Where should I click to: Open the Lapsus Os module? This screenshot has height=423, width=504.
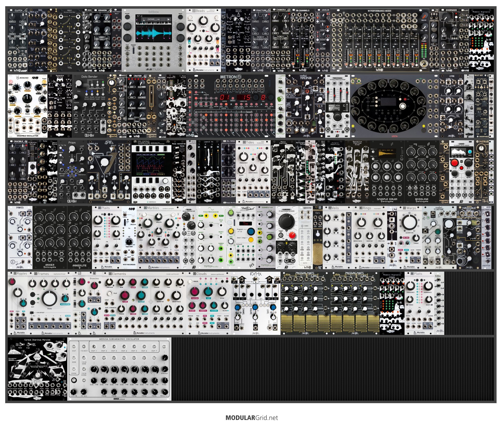tap(209, 172)
